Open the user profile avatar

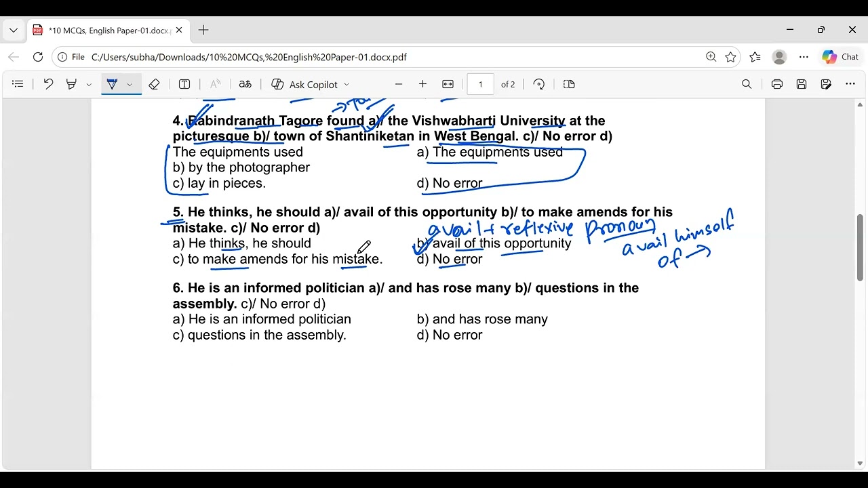point(779,57)
